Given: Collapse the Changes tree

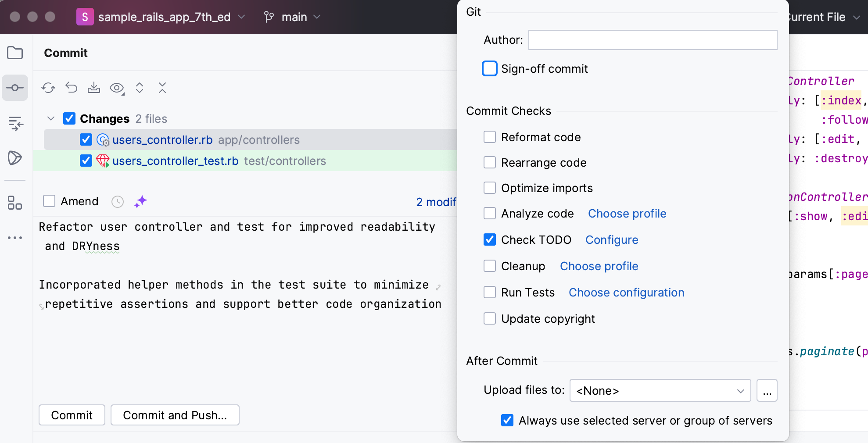Looking at the screenshot, I should click(x=50, y=118).
